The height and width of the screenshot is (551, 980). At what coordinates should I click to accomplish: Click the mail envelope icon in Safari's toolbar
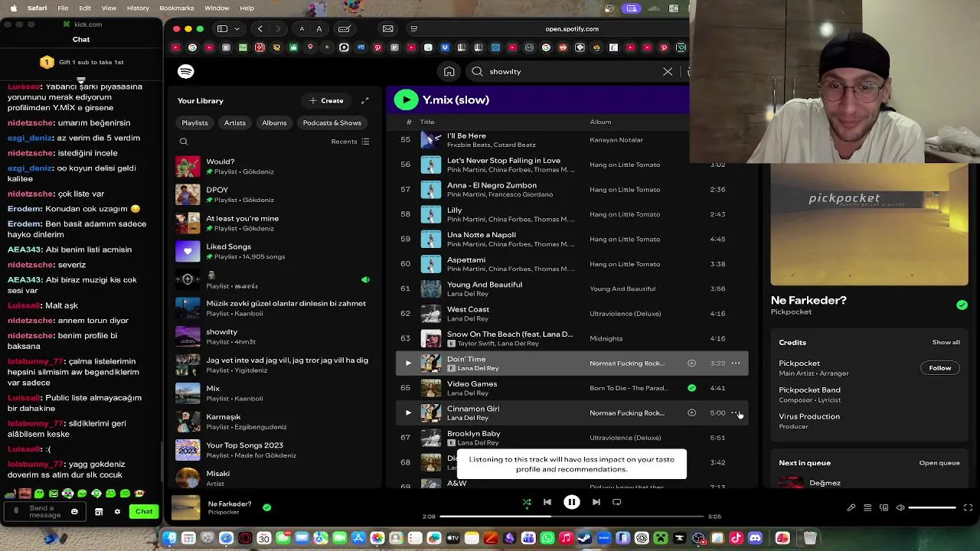[388, 29]
